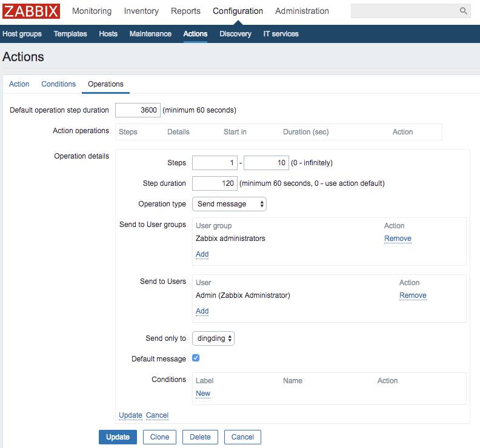The image size is (480, 448).
Task: Go to IT services section
Action: [281, 34]
